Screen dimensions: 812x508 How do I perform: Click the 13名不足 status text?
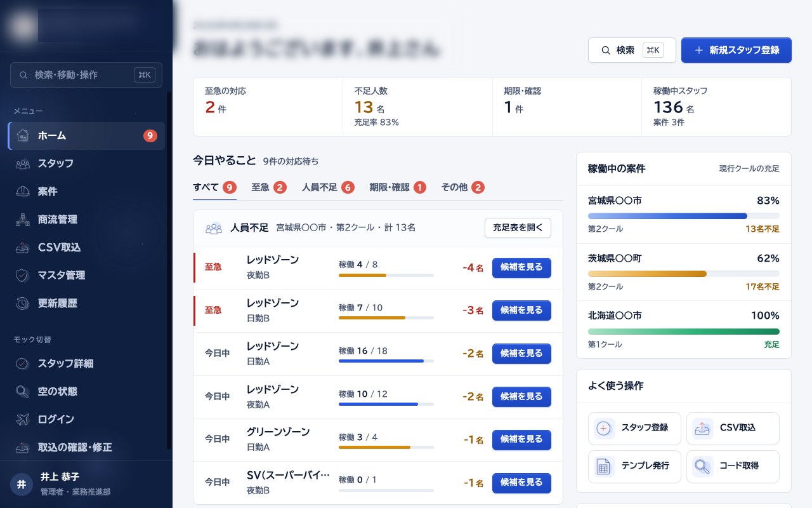click(x=763, y=229)
